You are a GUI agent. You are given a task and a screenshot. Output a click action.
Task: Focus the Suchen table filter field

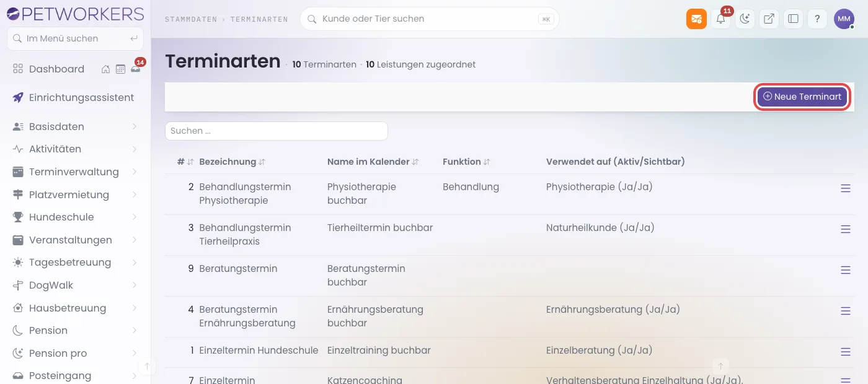[276, 131]
